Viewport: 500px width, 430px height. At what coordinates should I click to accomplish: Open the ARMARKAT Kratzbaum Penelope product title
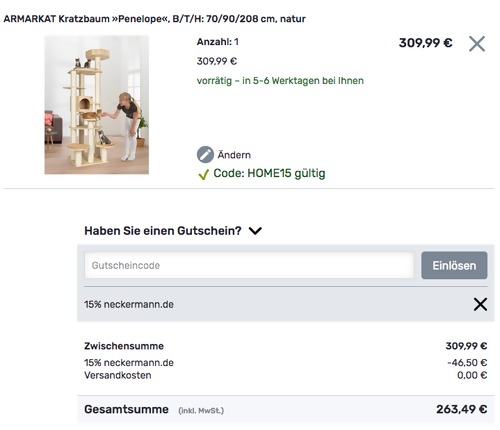click(154, 19)
